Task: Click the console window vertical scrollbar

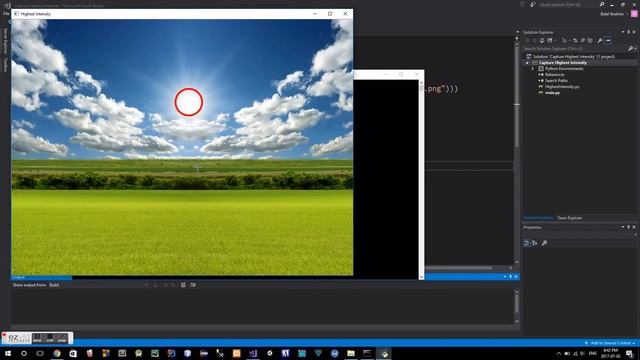Action: pyautogui.click(x=421, y=180)
